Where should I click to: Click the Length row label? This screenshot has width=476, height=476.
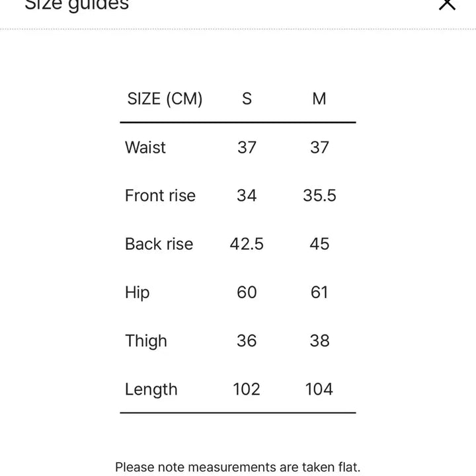click(151, 389)
